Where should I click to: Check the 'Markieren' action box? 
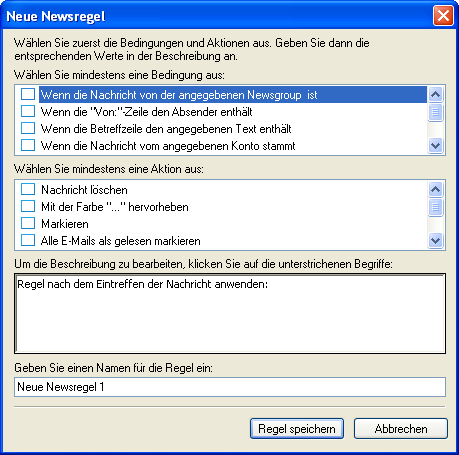click(x=28, y=223)
